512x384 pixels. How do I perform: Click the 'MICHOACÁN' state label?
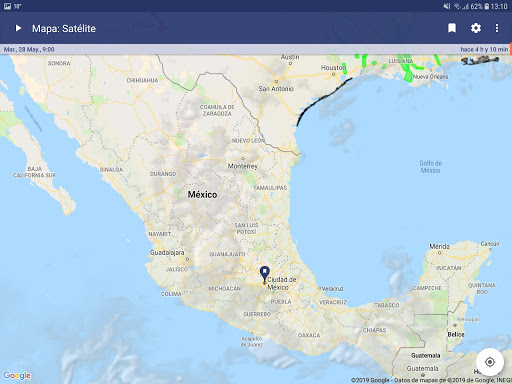[x=224, y=289]
